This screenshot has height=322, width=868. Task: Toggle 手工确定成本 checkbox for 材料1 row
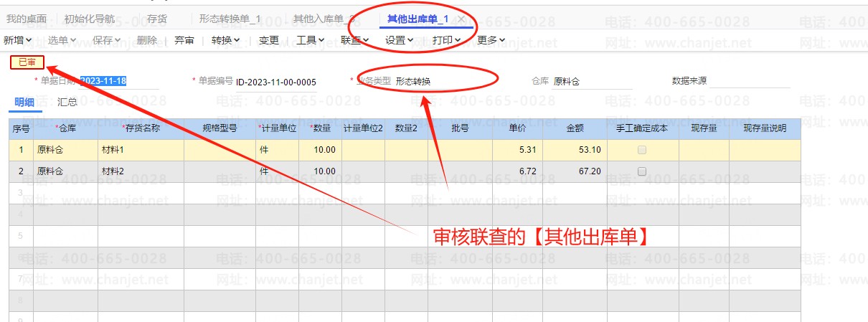642,150
